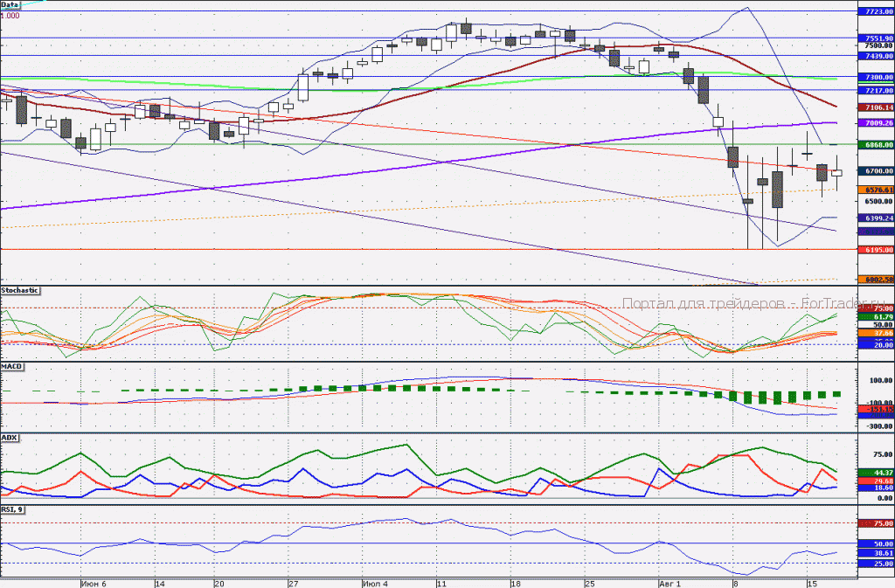
Task: Select the green 44.37 ADX value tag
Action: 876,473
